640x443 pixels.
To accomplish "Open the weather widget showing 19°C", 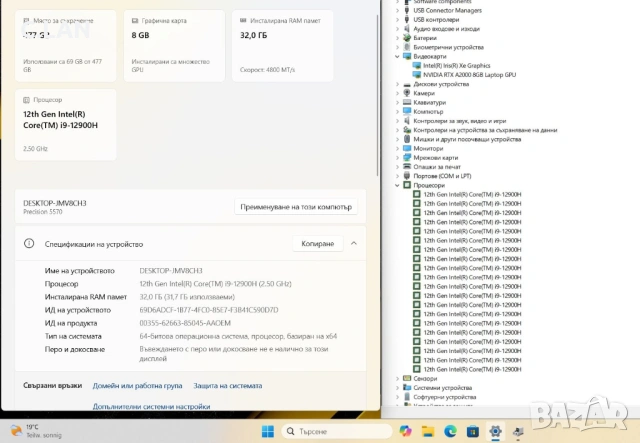I will point(36,431).
